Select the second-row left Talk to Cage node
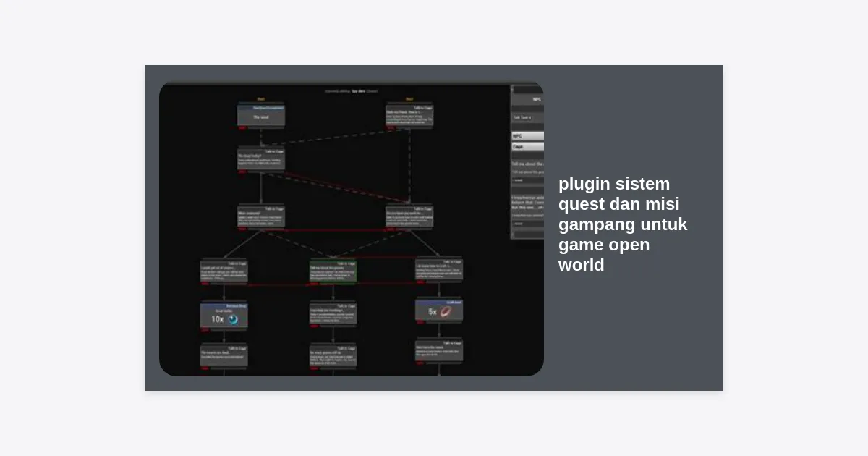The height and width of the screenshot is (456, 868). [261, 159]
